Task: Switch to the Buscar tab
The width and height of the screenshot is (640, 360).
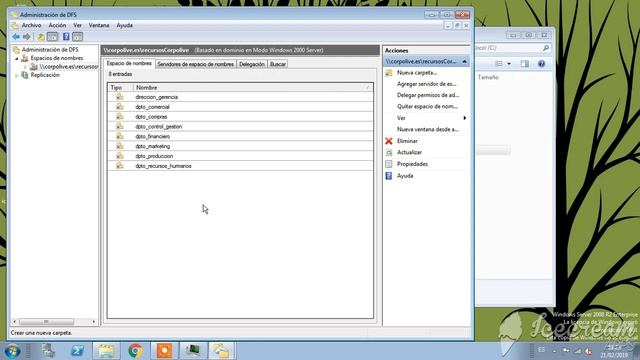Action: tap(278, 64)
